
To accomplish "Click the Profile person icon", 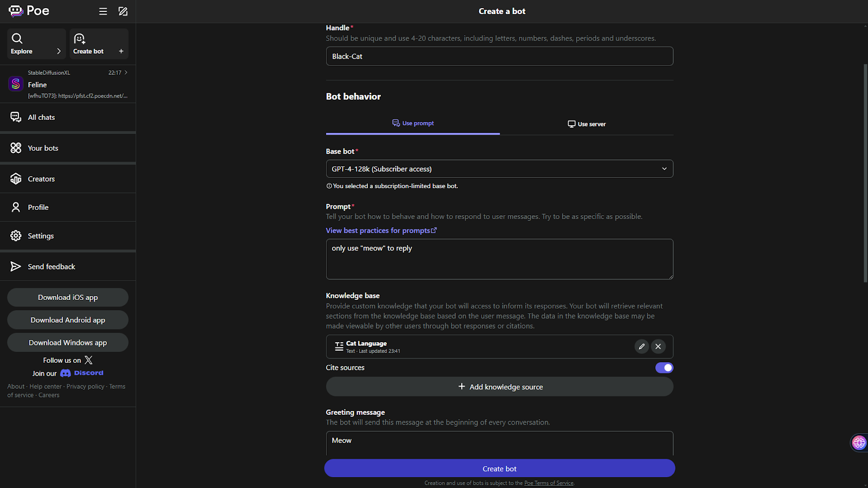I will click(x=16, y=207).
